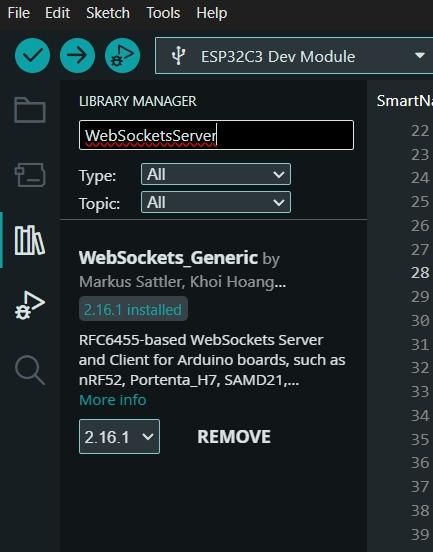This screenshot has width=433, height=552.
Task: Open the Tools menu
Action: [x=163, y=13]
